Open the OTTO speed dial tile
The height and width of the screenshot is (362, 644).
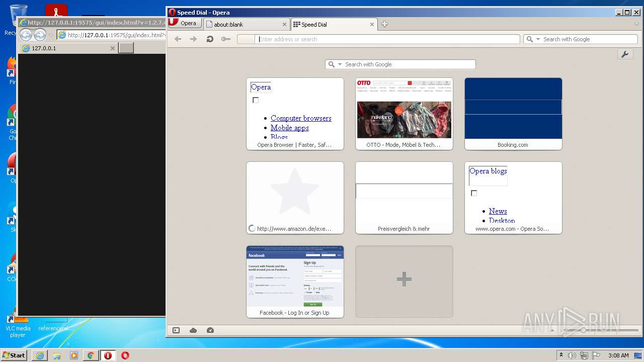coord(404,114)
